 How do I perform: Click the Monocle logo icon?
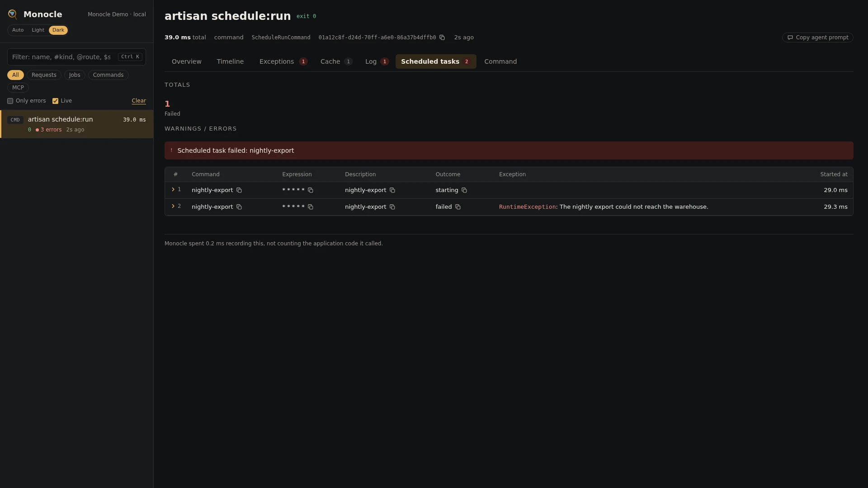tap(13, 14)
